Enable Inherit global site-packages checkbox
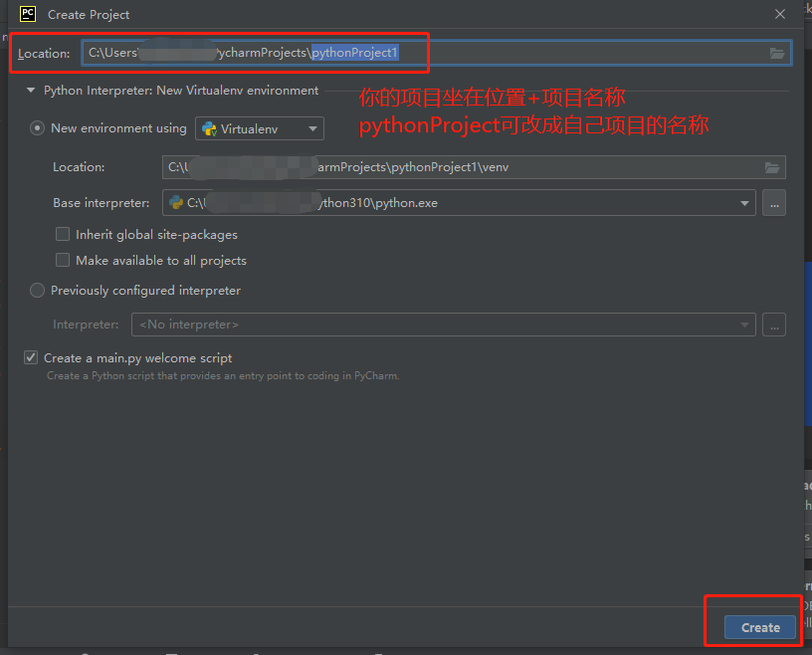This screenshot has width=812, height=655. pyautogui.click(x=63, y=234)
